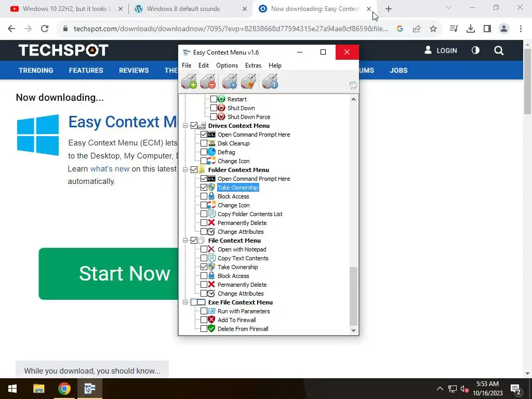Toggle TechSpot dark mode half-circle icon
The image size is (532, 399).
(x=476, y=50)
